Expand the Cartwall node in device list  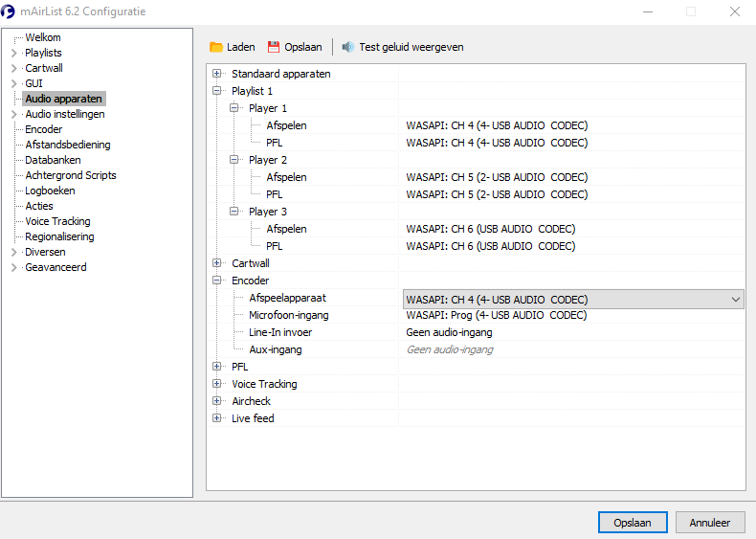[x=217, y=263]
